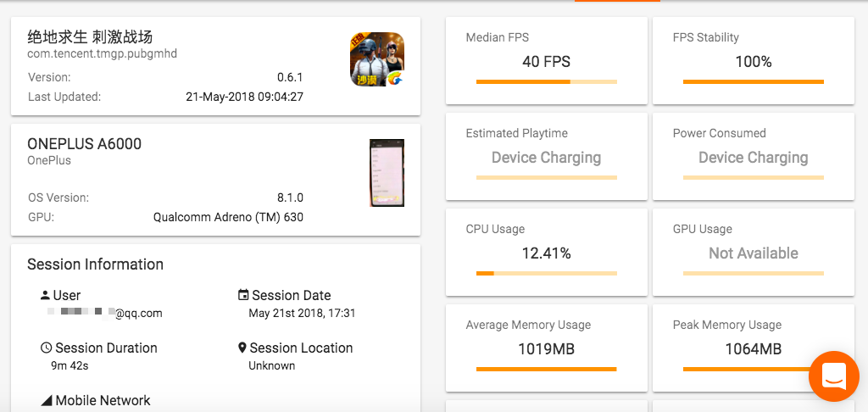Click the User person icon
The width and height of the screenshot is (868, 412).
point(45,295)
